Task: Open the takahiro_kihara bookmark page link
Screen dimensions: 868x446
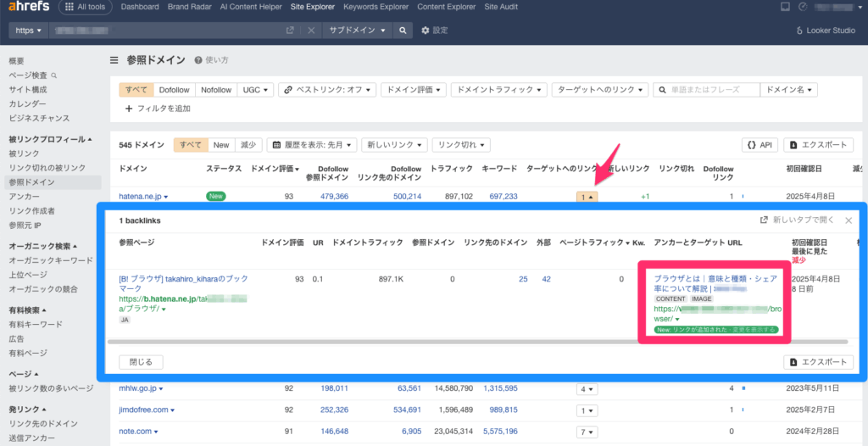Action: [183, 284]
